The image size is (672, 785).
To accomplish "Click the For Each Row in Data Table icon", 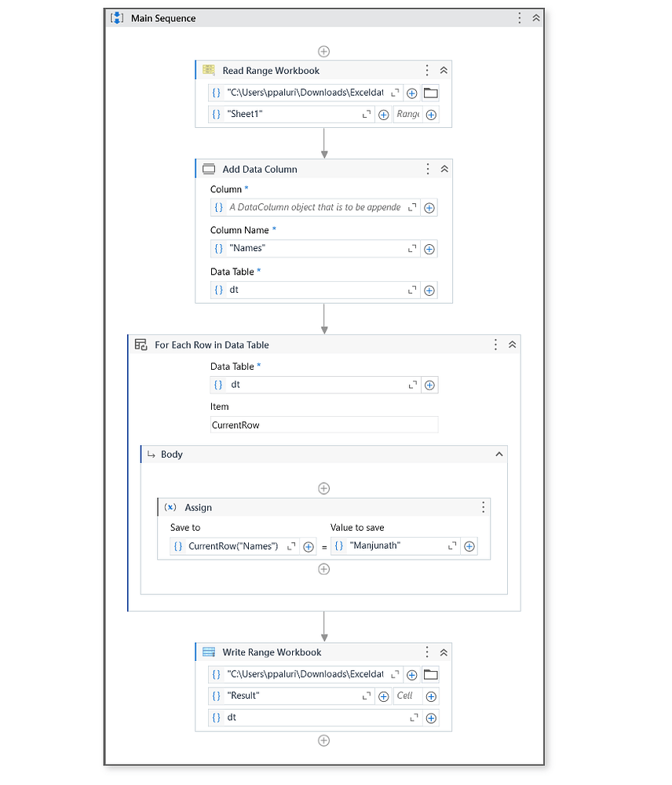I will click(140, 345).
